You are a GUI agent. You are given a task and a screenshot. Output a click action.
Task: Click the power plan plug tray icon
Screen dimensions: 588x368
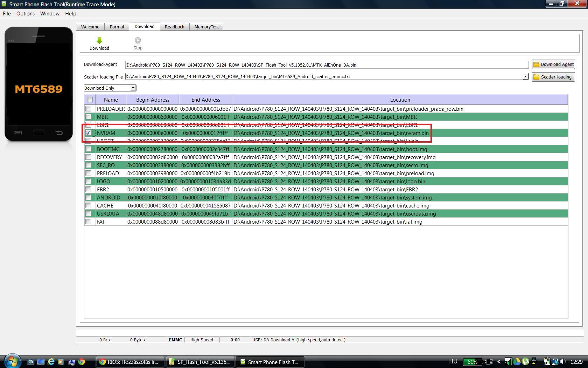coord(546,361)
